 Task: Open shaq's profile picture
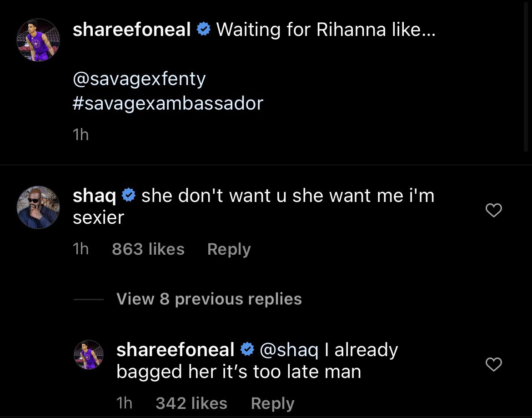(38, 208)
